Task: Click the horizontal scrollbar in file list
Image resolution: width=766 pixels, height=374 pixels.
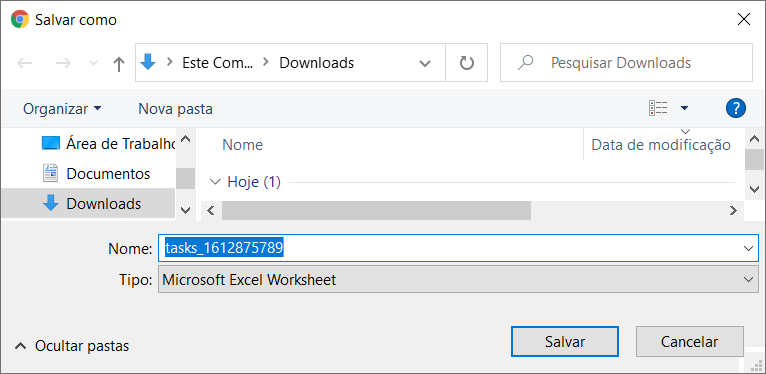Action: pos(376,210)
